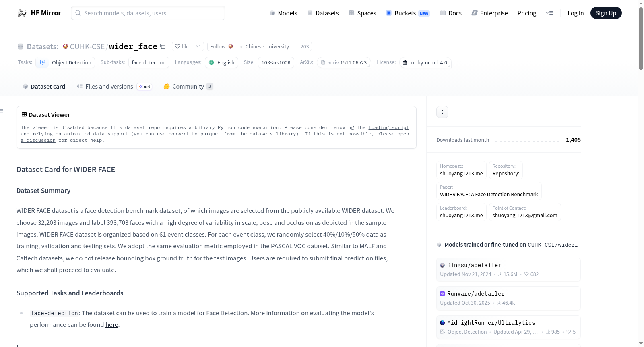This screenshot has height=347, width=644.
Task: Open the three-dot options menu in sidebar
Action: click(442, 112)
